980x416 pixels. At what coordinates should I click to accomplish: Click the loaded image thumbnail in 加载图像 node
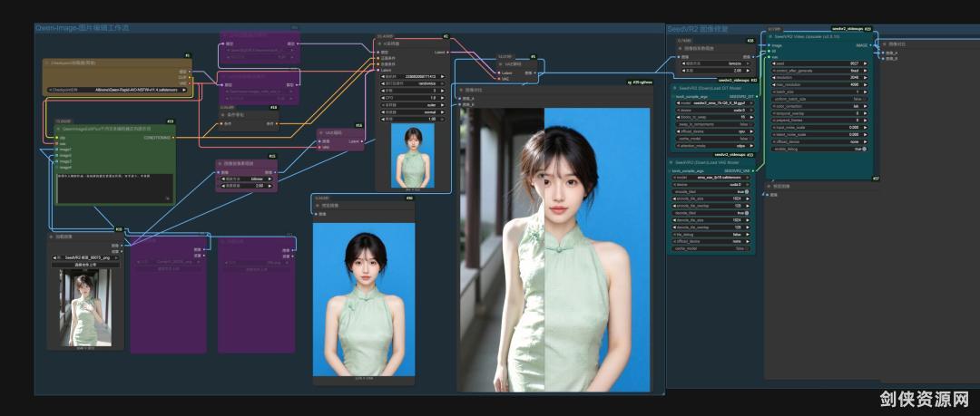[x=86, y=307]
